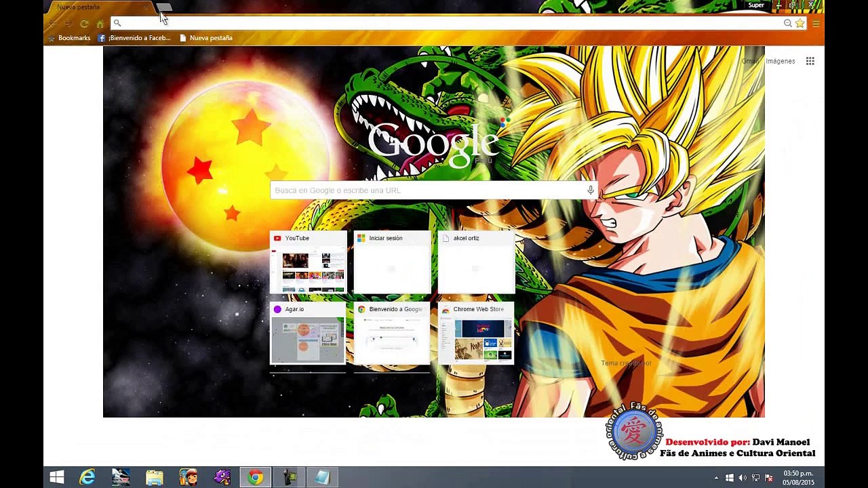Open the dark green app taskbar icon

point(289,477)
